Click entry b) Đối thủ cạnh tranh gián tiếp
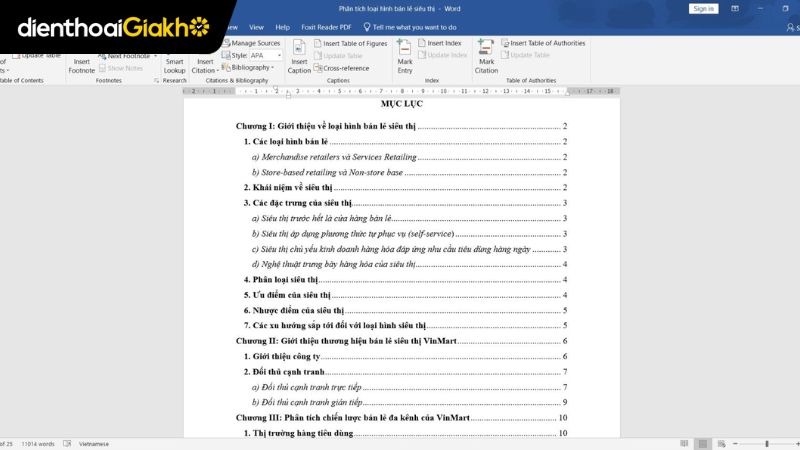800x450 pixels. point(410,402)
